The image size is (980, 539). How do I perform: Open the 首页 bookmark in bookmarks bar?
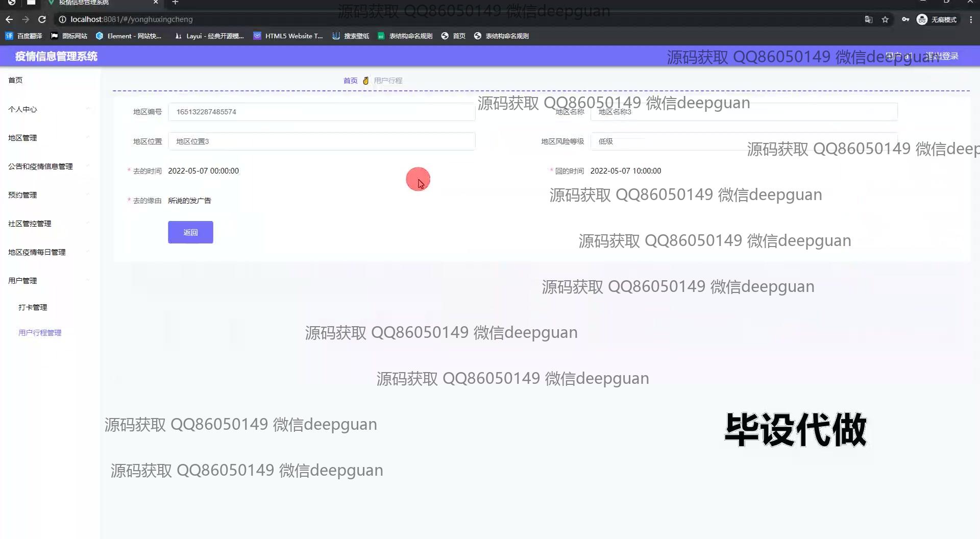453,36
